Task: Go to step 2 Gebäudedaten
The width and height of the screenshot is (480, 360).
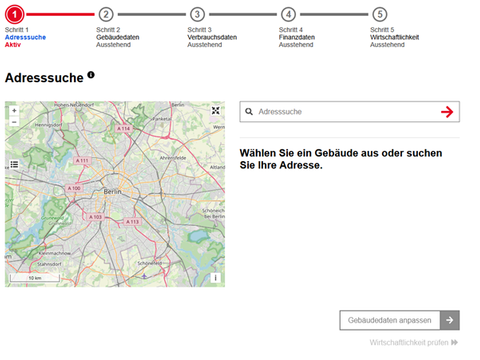Action: 106,15
